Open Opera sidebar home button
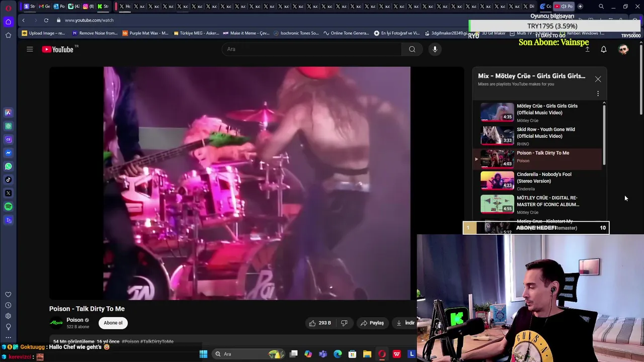 [8, 22]
